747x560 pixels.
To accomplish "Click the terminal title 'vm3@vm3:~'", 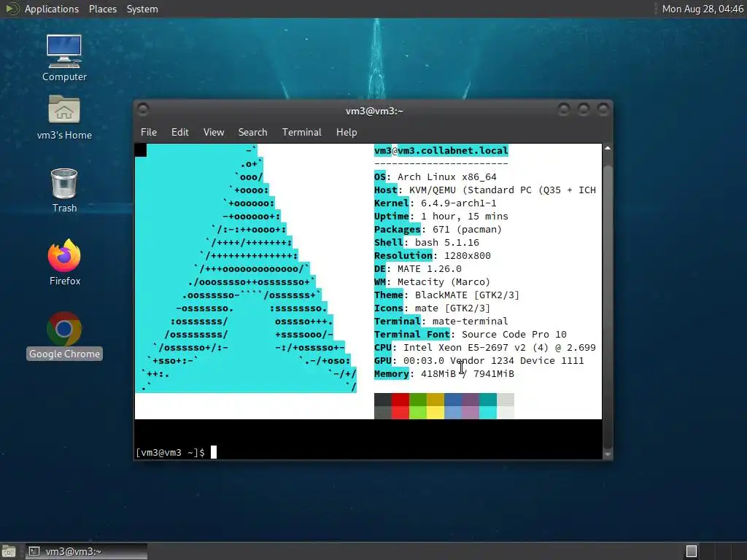I will (x=374, y=111).
